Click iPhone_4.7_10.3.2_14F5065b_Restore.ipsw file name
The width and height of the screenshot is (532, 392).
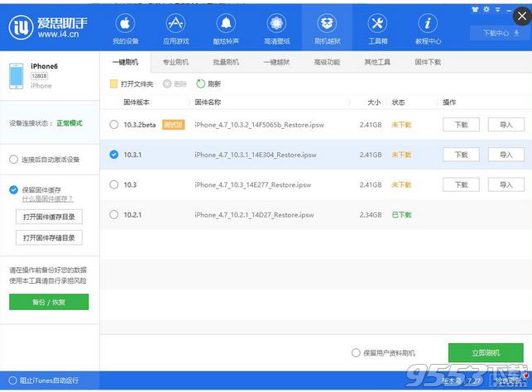(x=259, y=125)
